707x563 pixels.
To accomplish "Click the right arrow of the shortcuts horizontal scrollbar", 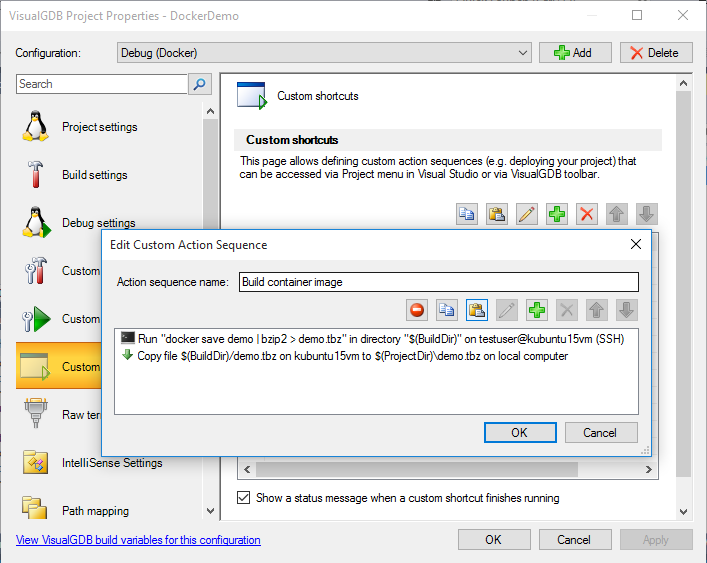I will tap(648, 469).
